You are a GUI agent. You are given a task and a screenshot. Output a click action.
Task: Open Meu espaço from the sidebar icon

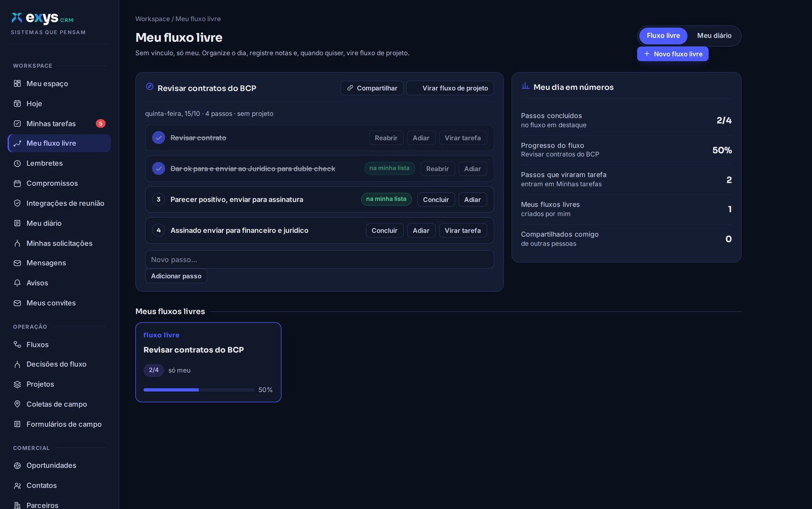pos(17,83)
